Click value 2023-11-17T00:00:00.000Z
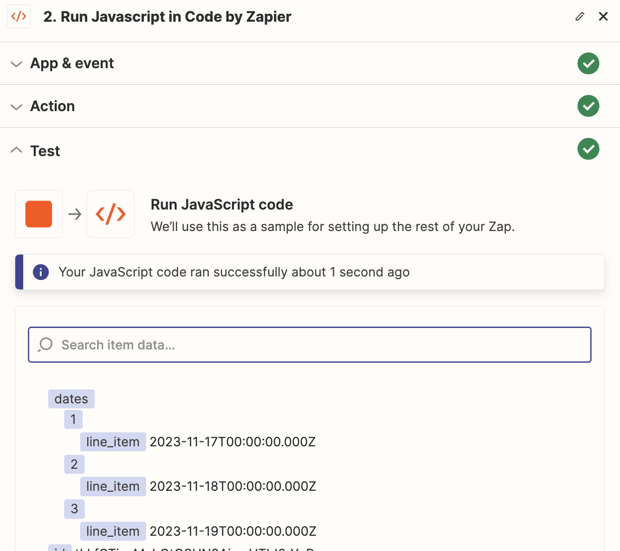 (x=232, y=441)
